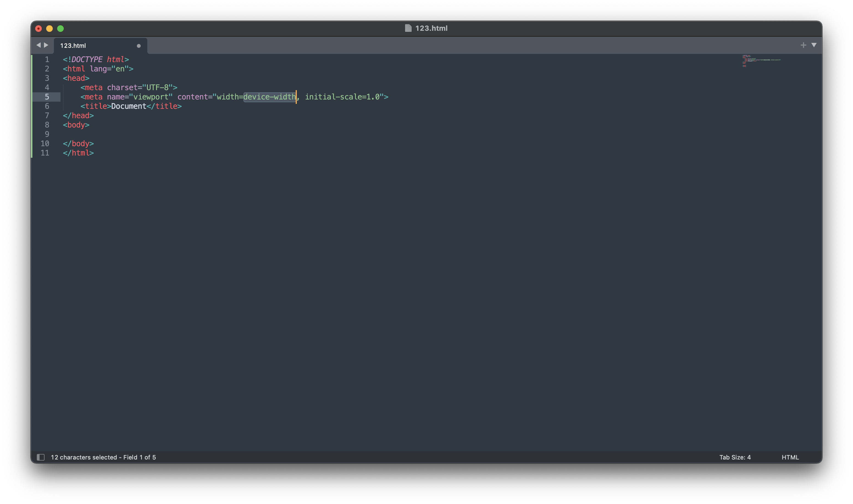Click the UTF-8 charset value
Image resolution: width=853 pixels, height=504 pixels.
[x=157, y=87]
